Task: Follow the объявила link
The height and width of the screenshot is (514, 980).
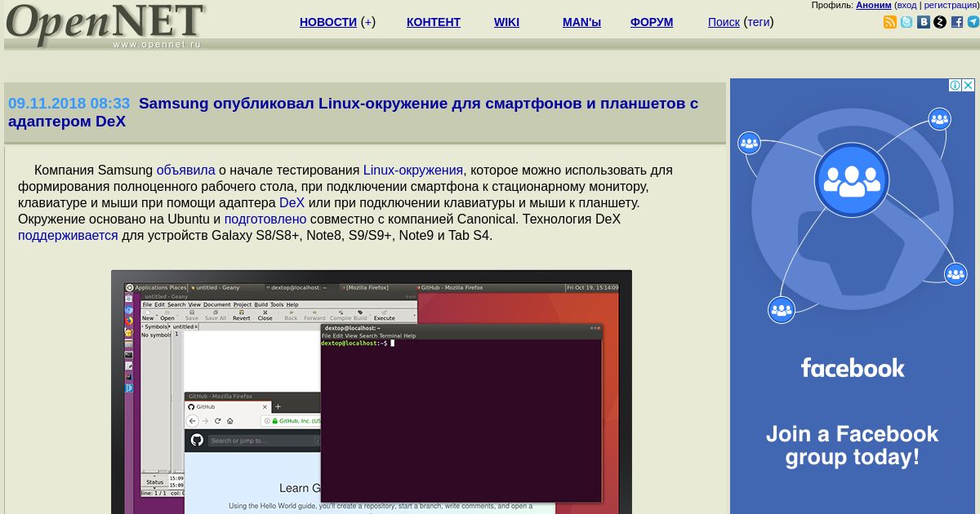Action: pyautogui.click(x=185, y=171)
